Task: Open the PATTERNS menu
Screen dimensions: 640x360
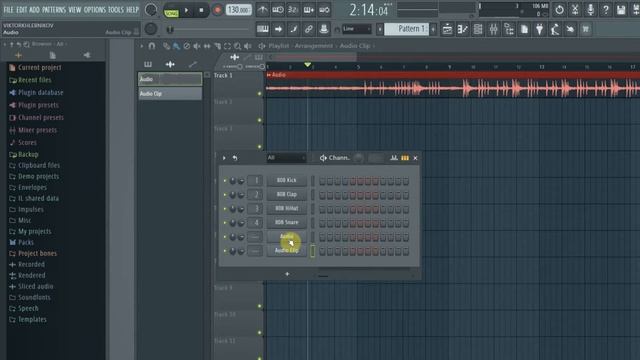Action: [54, 9]
